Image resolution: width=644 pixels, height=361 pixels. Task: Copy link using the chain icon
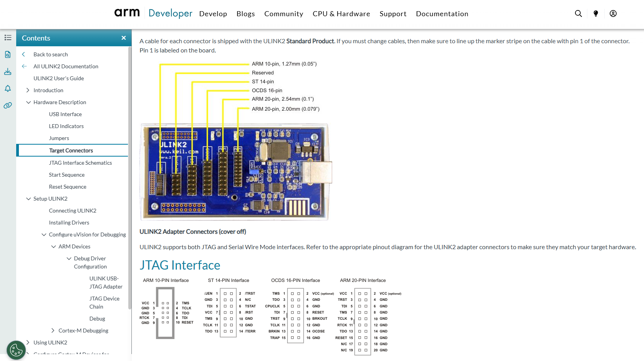point(8,105)
